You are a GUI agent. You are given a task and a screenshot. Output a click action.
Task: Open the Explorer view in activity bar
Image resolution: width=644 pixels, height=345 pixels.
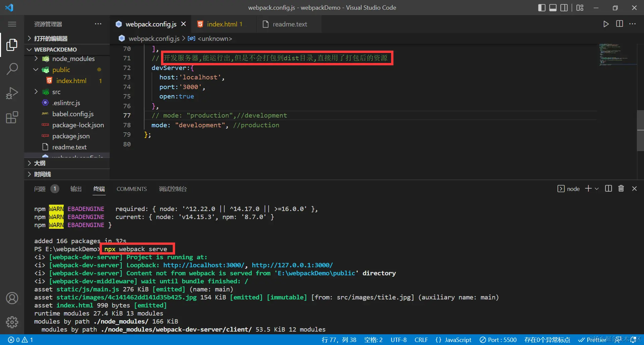tap(12, 45)
